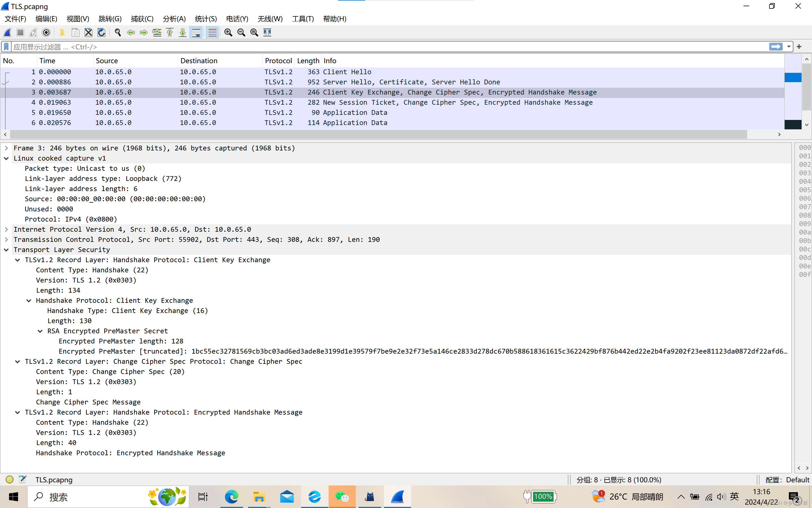The height and width of the screenshot is (508, 812).
Task: Open the 分析(A) menu
Action: point(174,19)
